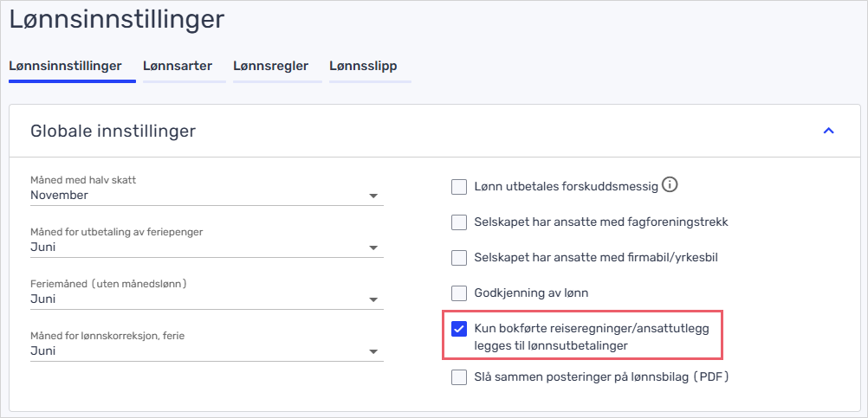Screen dimensions: 868x418
Task: Open the Lønnsregler tab
Action: pos(270,66)
